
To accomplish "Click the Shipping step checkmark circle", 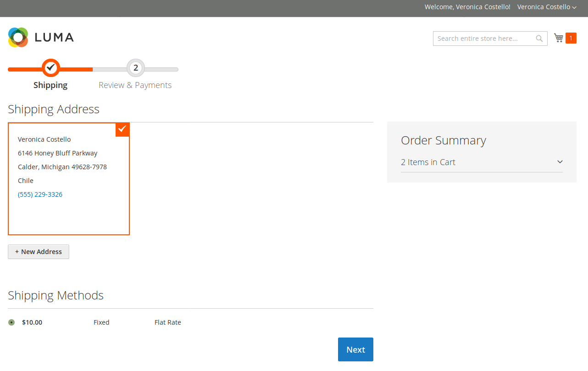I will (50, 68).
